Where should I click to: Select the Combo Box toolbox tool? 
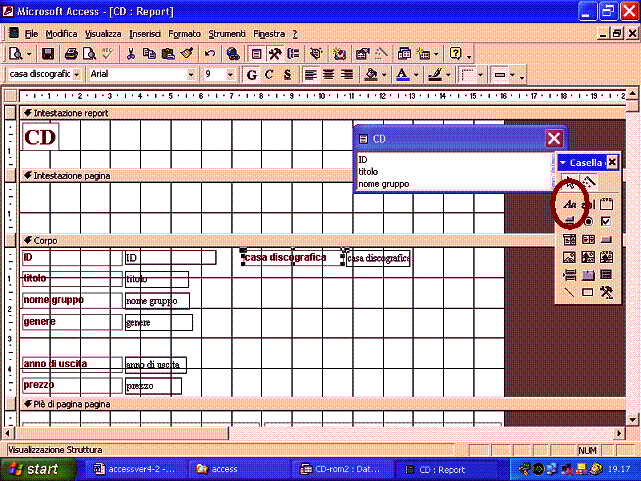(569, 239)
